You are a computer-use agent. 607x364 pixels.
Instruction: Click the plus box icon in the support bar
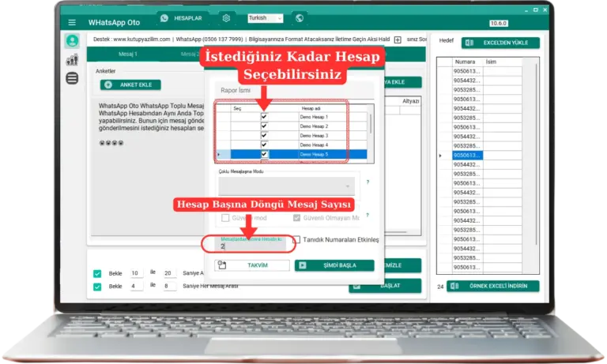click(x=398, y=39)
